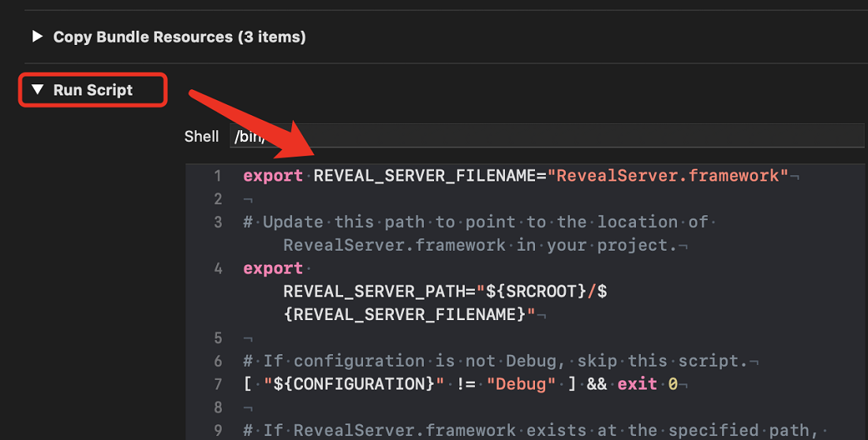Image resolution: width=868 pixels, height=440 pixels.
Task: Click line number 2 in the gutter
Action: pos(218,199)
